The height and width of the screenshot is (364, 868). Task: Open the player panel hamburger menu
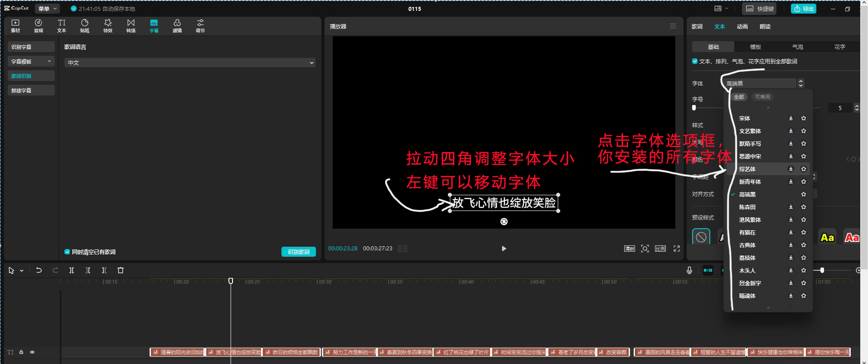(x=673, y=26)
